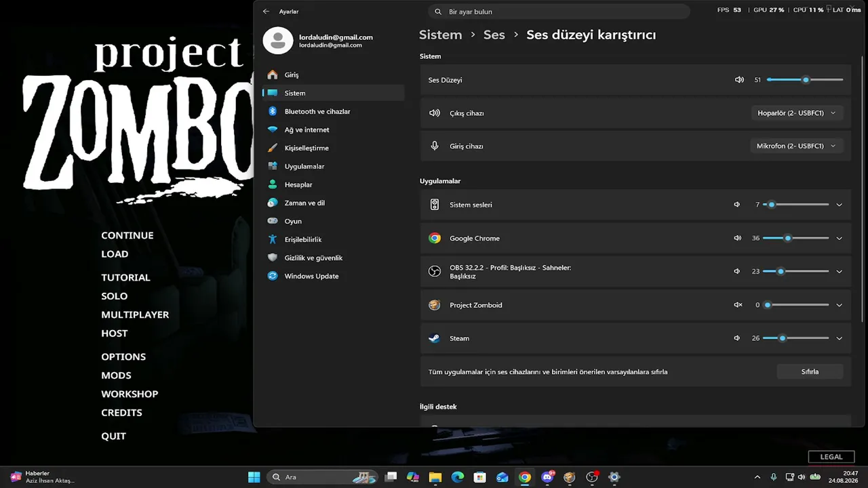Open OPTIONS in the Project Zomboid menu

123,357
